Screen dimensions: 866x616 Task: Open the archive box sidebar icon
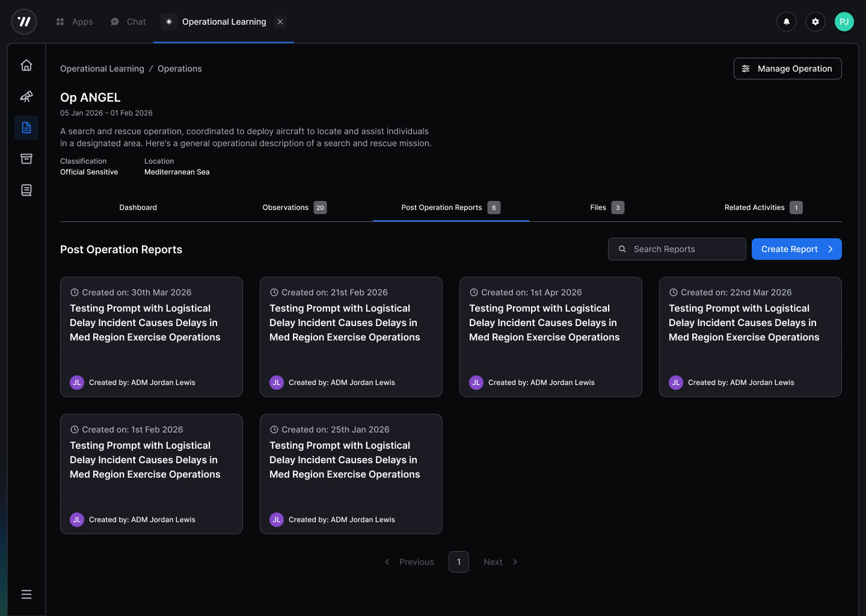[26, 159]
